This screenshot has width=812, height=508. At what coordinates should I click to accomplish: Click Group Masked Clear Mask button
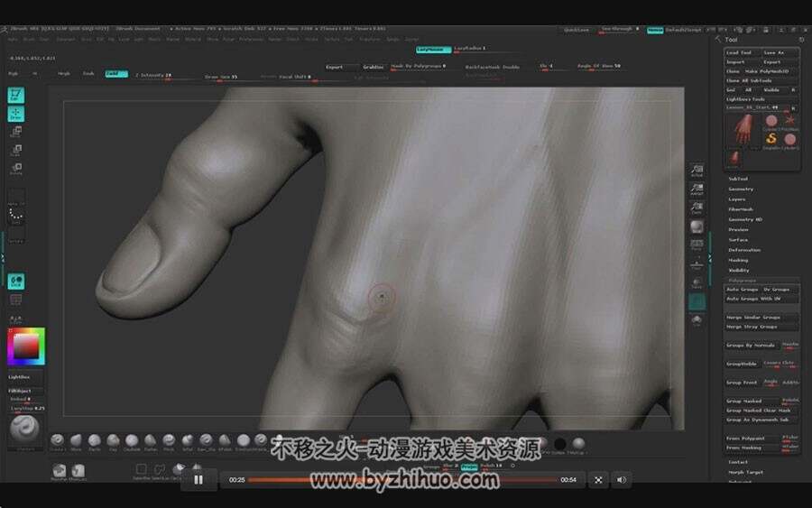[761, 411]
